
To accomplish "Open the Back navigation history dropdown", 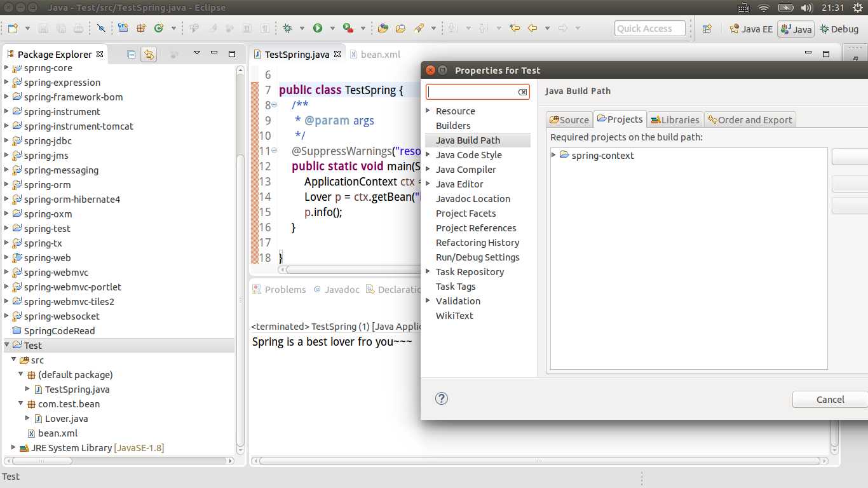I will tap(547, 28).
